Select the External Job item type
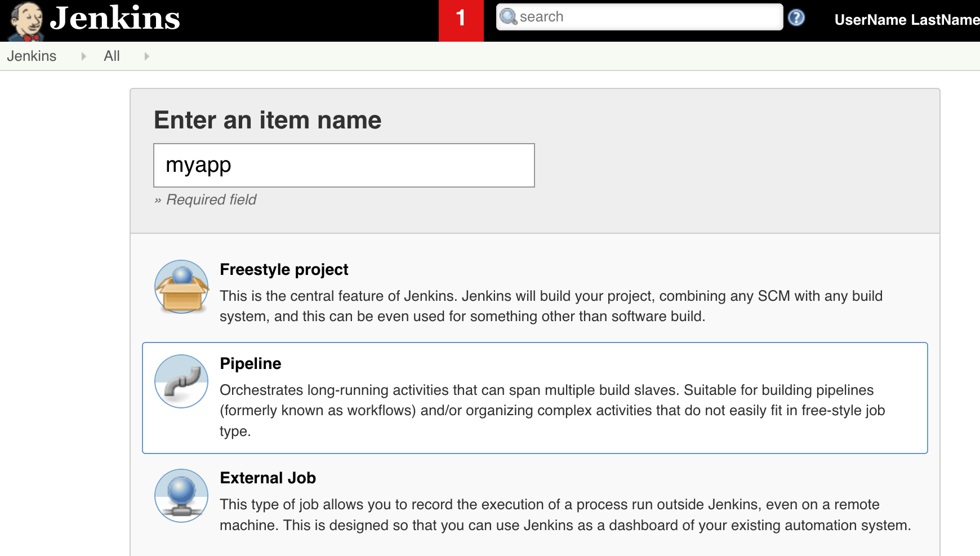Screen dimensions: 980x556 tap(268, 478)
